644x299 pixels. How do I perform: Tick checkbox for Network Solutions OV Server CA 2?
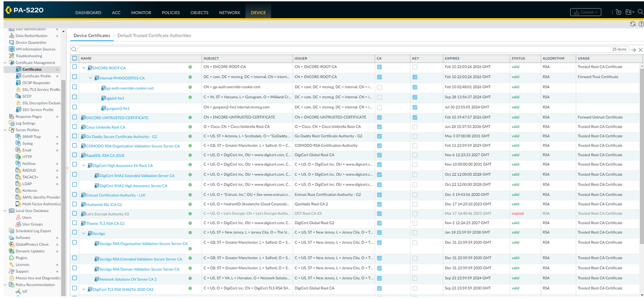(x=75, y=279)
